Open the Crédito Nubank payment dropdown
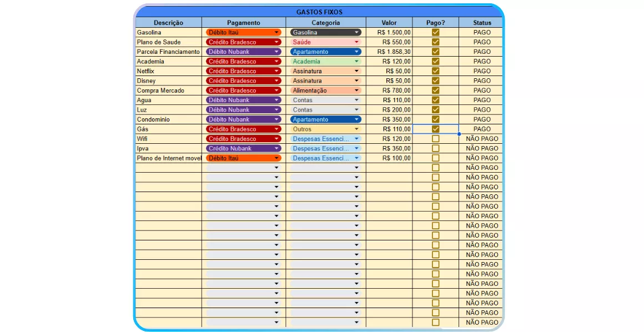The height and width of the screenshot is (332, 644). (276, 149)
